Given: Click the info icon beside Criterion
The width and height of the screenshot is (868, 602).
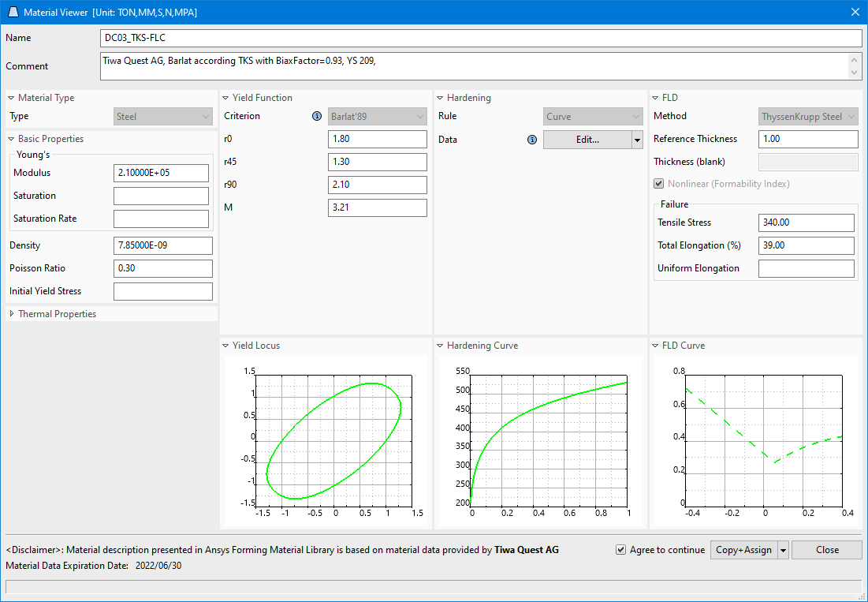Looking at the screenshot, I should point(317,116).
